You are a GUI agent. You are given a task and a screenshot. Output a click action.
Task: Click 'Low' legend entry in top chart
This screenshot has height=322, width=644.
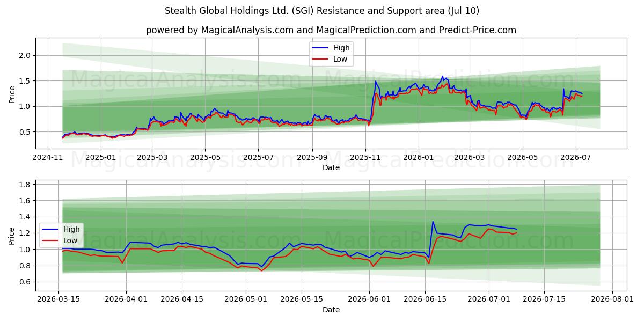point(340,60)
